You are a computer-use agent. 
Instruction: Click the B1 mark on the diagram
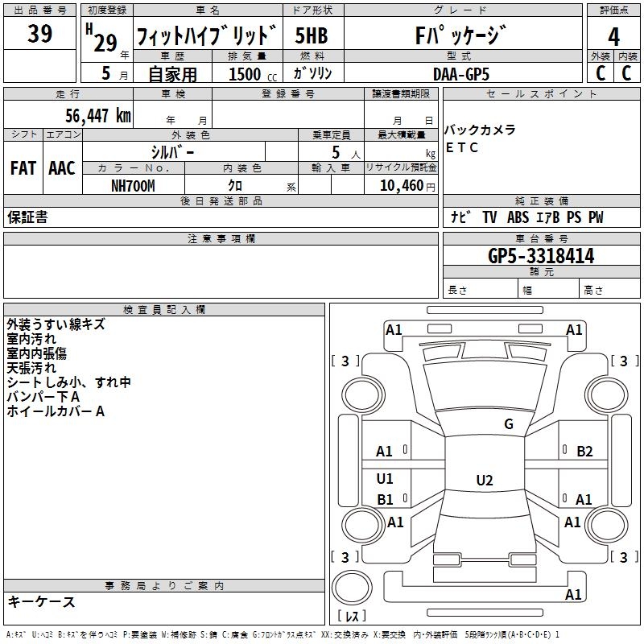pos(385,499)
